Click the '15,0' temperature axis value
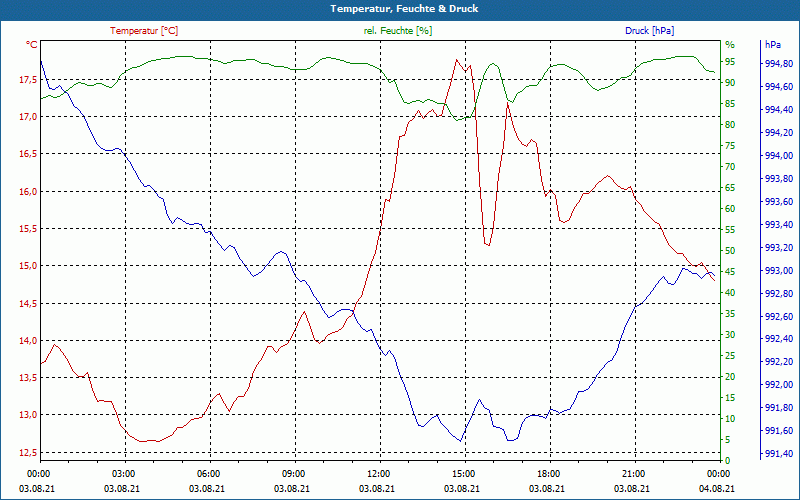 (x=28, y=266)
